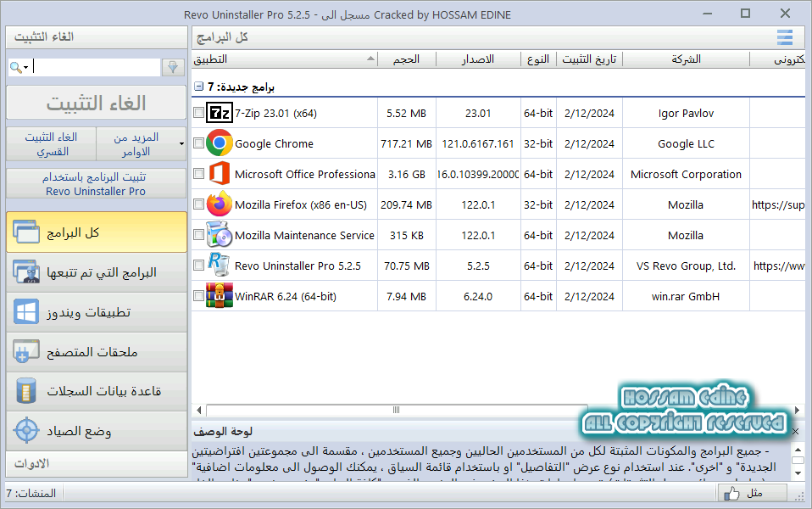Collapse the 'برامج جديدة: 7' group
The height and width of the screenshot is (509, 812).
point(199,86)
